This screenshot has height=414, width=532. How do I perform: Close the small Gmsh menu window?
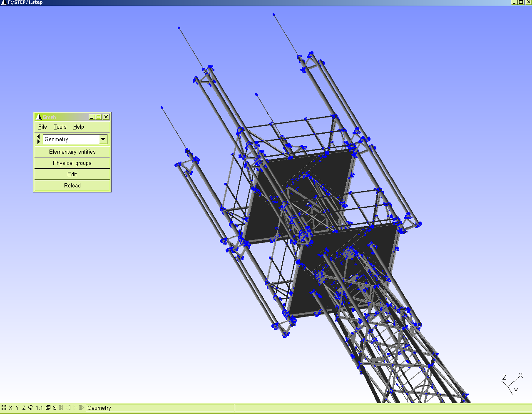tap(106, 117)
